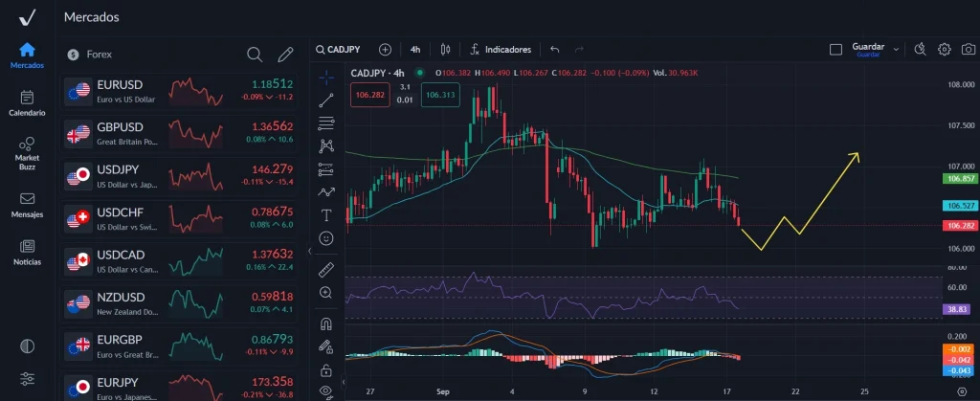Image resolution: width=980 pixels, height=401 pixels.
Task: Open CADJPY symbol search
Action: coord(338,50)
